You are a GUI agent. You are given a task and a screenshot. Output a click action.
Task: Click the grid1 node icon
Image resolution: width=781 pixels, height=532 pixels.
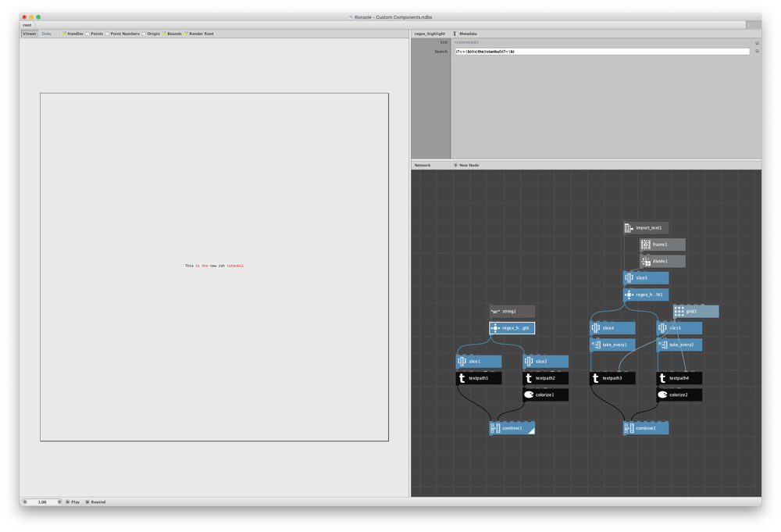click(679, 312)
